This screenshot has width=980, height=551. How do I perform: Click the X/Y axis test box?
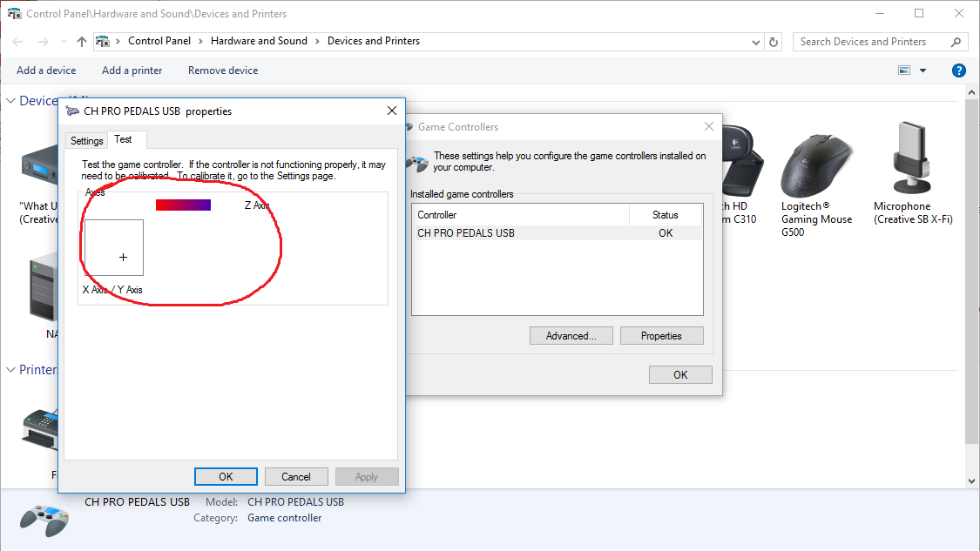pos(114,247)
